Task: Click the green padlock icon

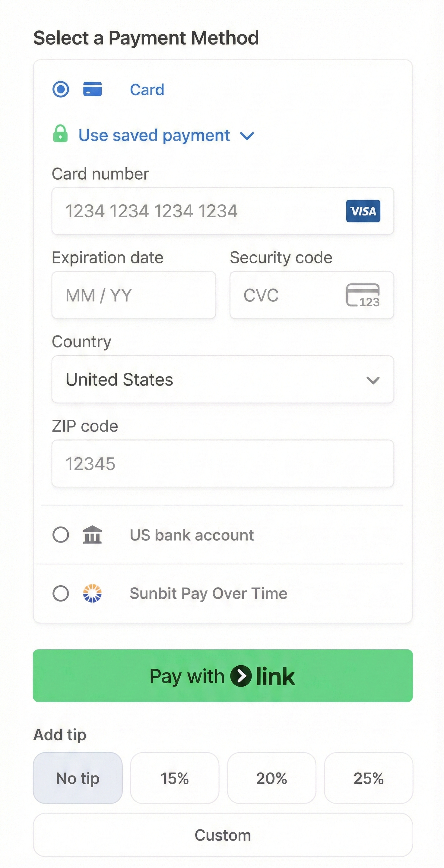Action: click(60, 134)
